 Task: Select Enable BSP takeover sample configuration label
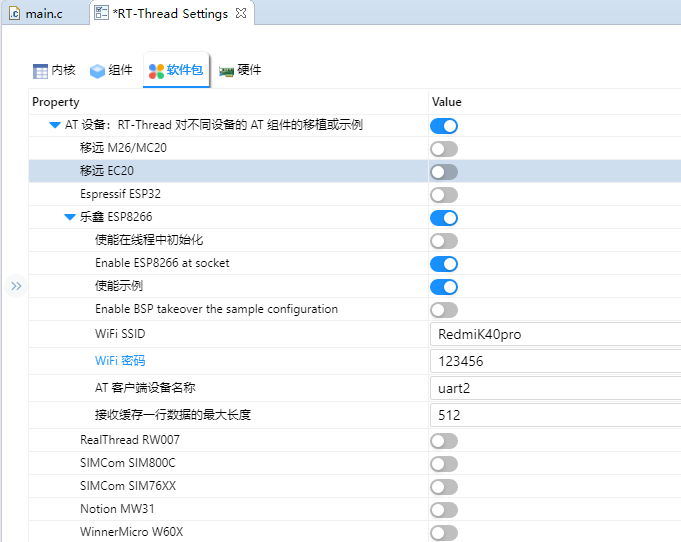click(x=216, y=309)
